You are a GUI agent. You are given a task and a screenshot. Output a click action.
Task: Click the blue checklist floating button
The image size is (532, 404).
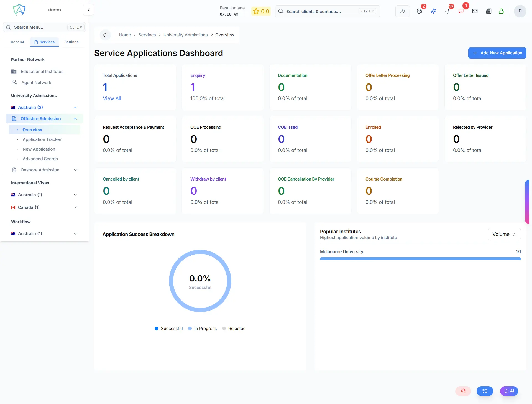click(485, 391)
